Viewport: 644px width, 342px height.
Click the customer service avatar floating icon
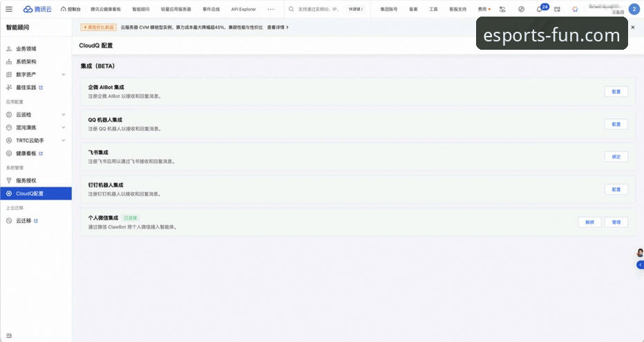(x=640, y=252)
